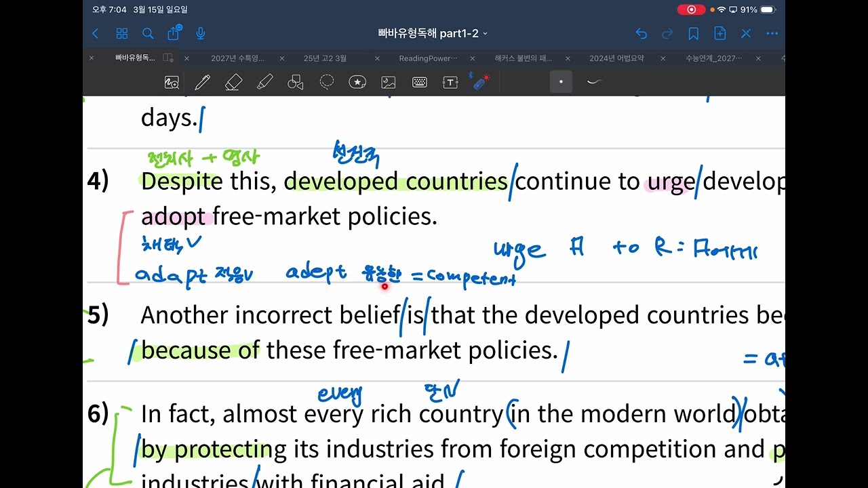Viewport: 868px width, 488px height.
Task: Close the ReadingPower tab
Action: pos(377,58)
